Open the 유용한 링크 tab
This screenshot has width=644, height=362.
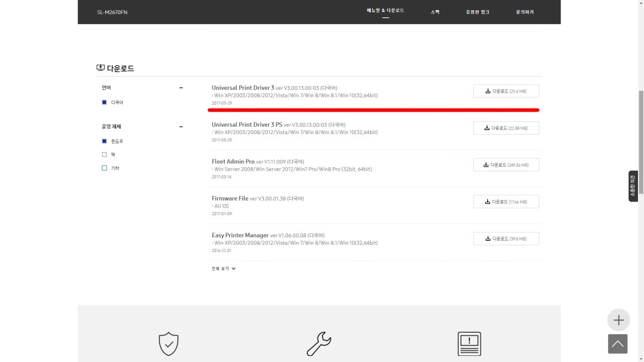477,12
